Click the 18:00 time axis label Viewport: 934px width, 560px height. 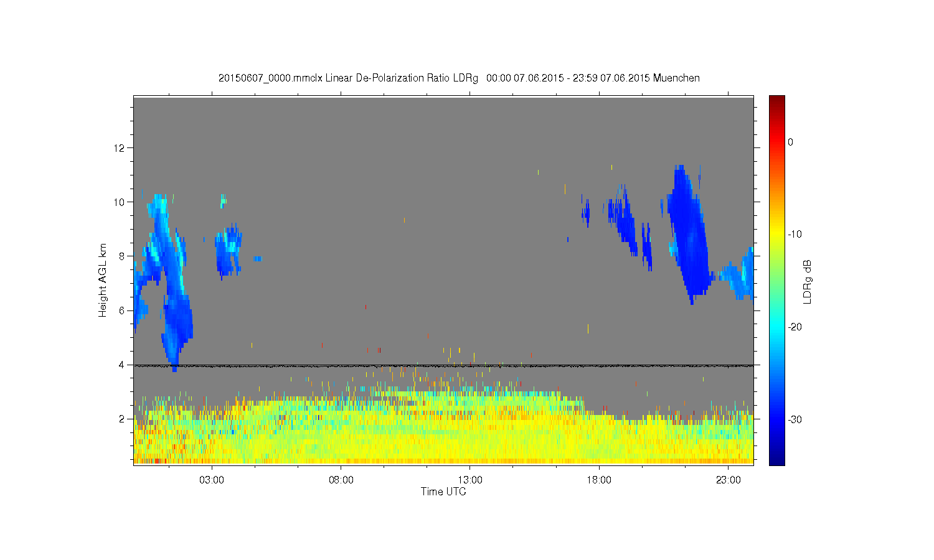click(599, 480)
